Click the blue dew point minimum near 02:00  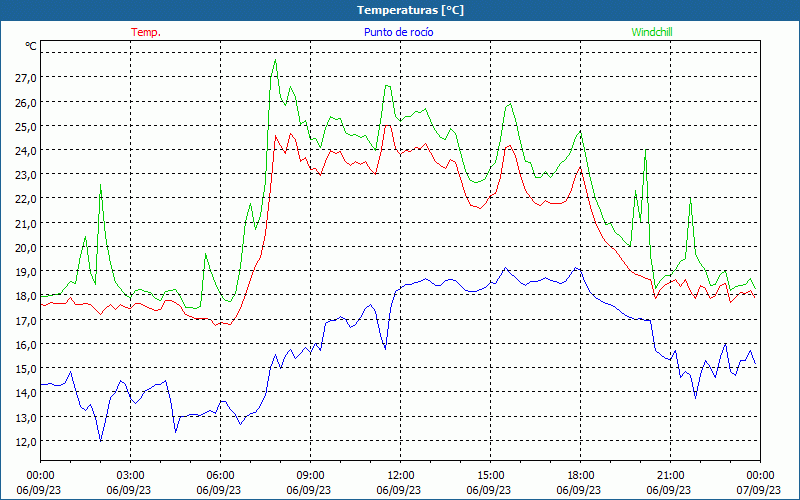(101, 440)
